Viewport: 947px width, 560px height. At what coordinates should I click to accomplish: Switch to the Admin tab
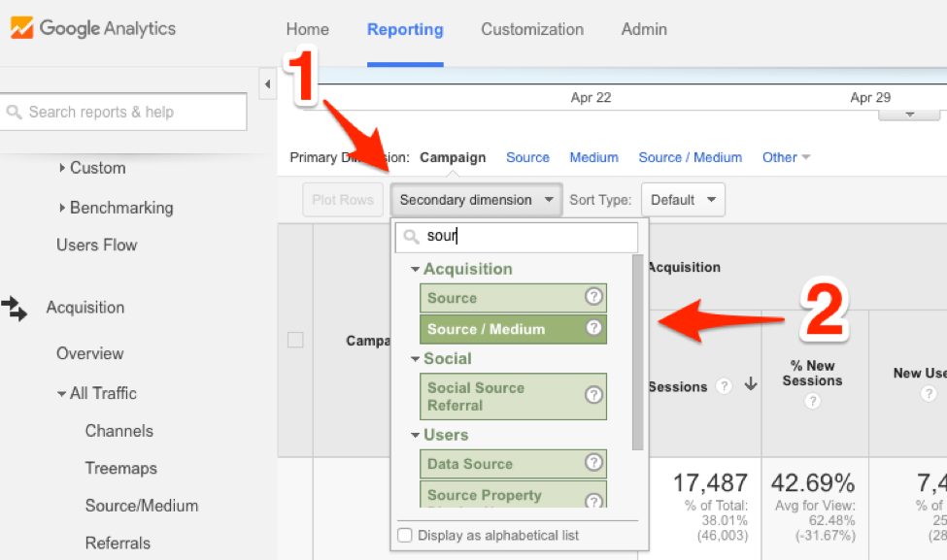643,29
